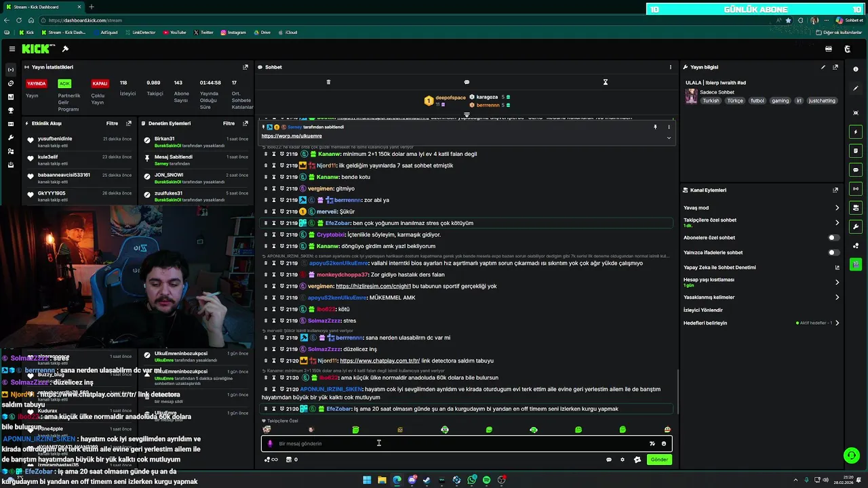Image resolution: width=868 pixels, height=488 pixels.
Task: Pop out the Denetim Eylemleri panel
Action: pyautogui.click(x=245, y=123)
